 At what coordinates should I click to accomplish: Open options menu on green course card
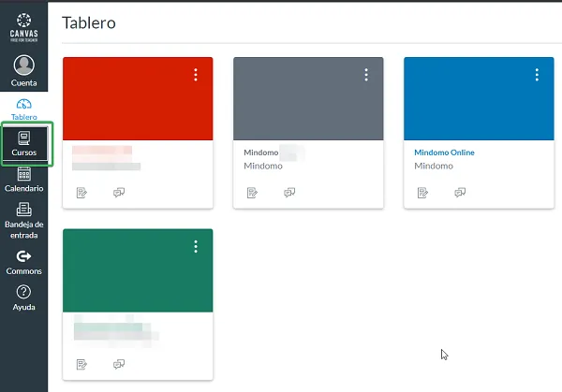click(196, 247)
